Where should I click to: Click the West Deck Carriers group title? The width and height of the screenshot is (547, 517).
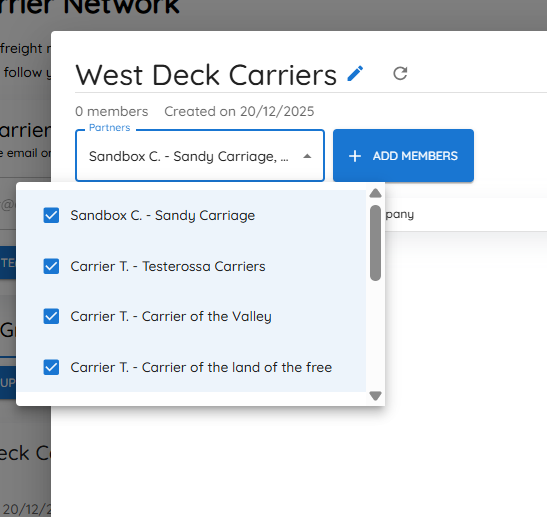pos(206,75)
